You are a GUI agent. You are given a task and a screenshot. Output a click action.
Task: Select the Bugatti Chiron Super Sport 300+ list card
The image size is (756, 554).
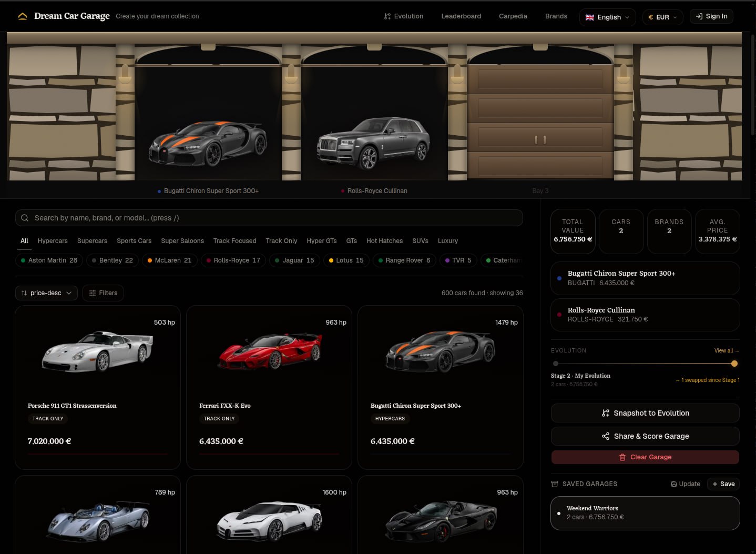point(441,387)
